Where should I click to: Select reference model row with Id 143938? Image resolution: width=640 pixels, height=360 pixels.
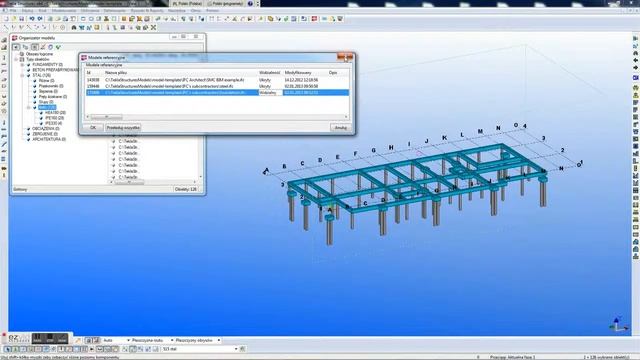point(217,80)
